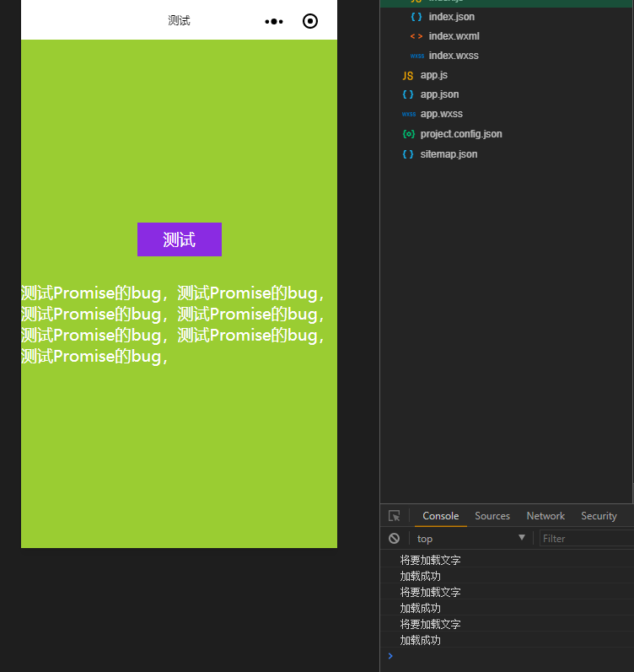
Task: Activate the inspect element picker icon
Action: point(394,515)
